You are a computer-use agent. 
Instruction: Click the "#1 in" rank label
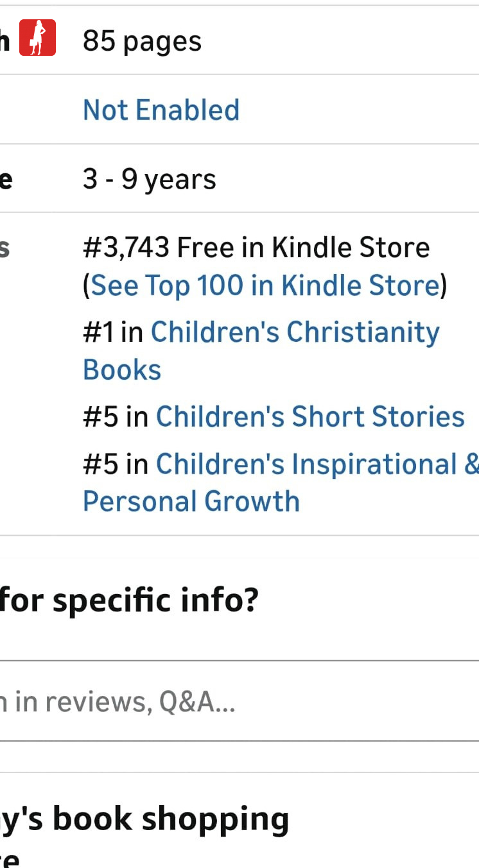pos(113,332)
